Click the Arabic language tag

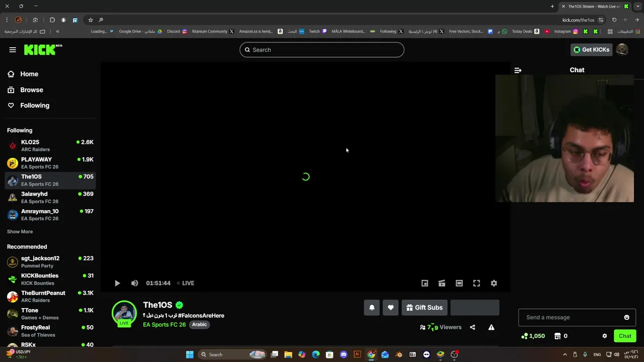click(199, 325)
